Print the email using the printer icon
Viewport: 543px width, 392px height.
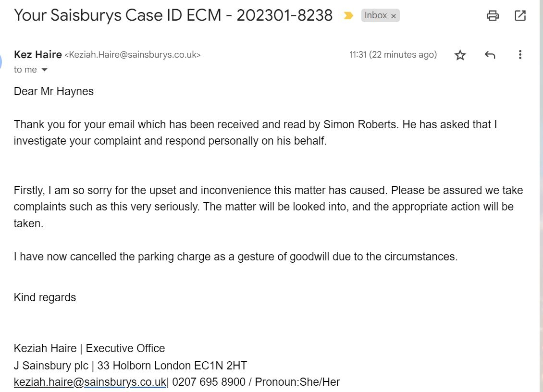[x=493, y=15]
